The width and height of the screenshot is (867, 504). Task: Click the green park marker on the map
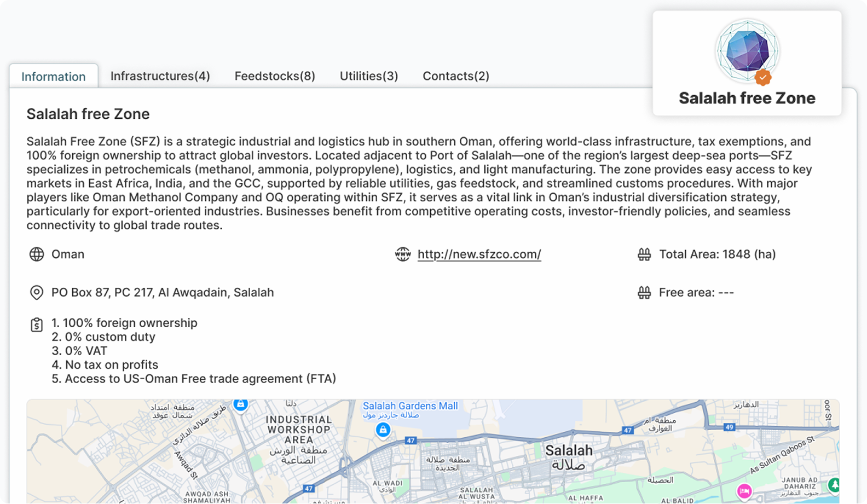[834, 484]
